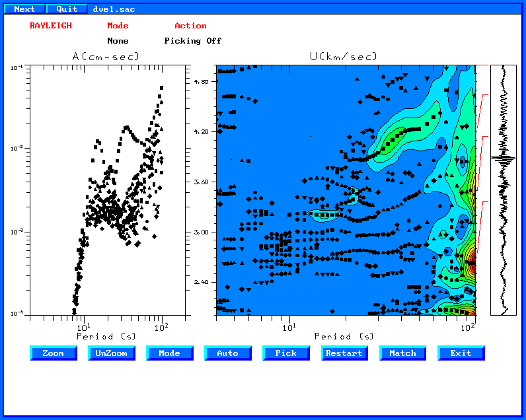
Task: Click the Quit button
Action: (67, 9)
